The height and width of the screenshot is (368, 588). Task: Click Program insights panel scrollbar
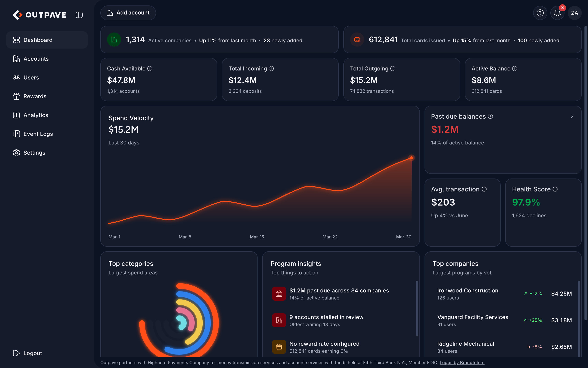tap(417, 308)
